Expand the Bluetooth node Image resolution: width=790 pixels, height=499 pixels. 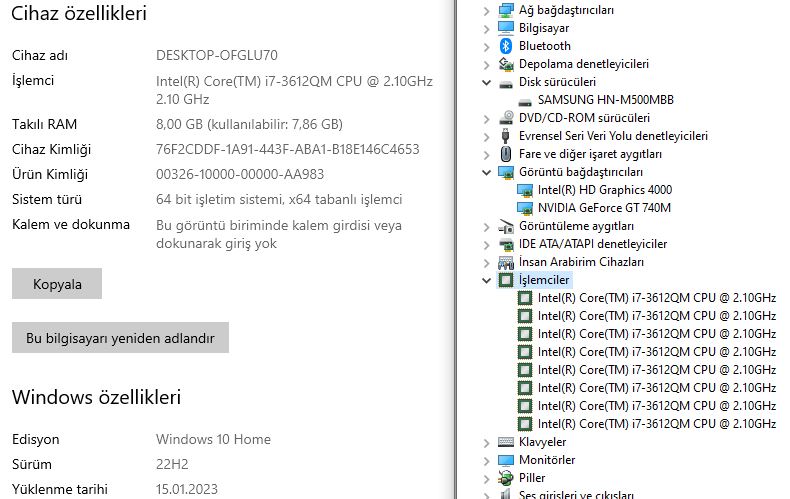(486, 47)
